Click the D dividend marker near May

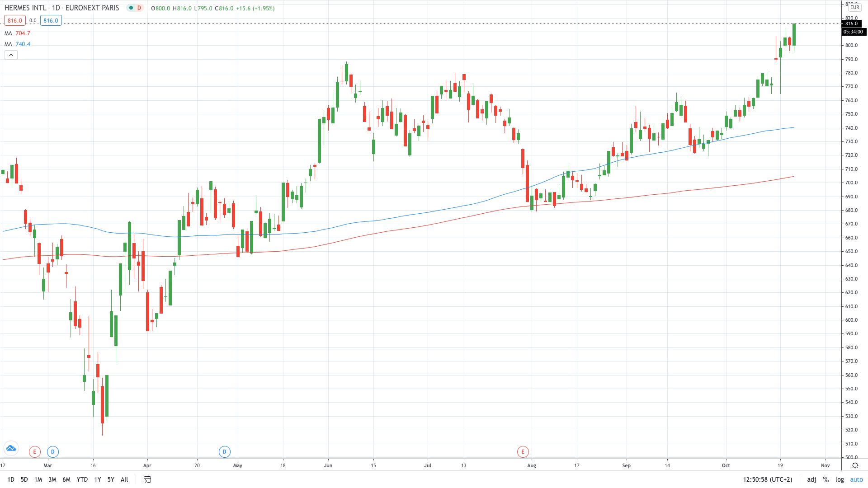pos(225,451)
